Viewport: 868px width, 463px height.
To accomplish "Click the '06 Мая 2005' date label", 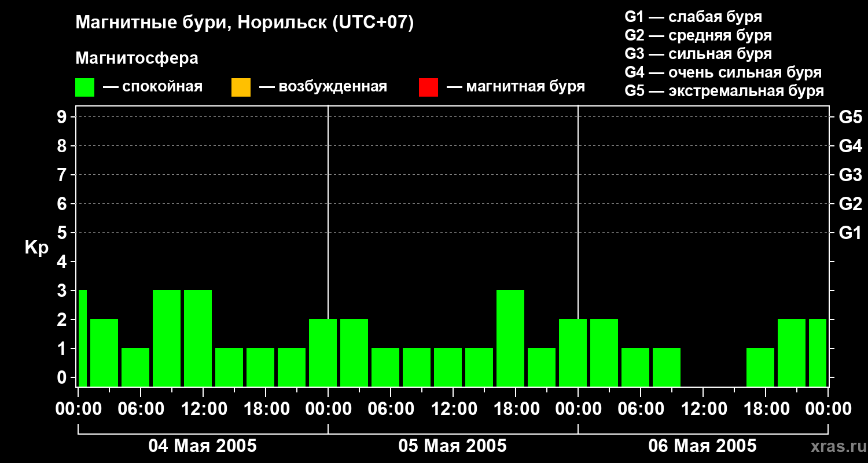I will click(x=703, y=446).
